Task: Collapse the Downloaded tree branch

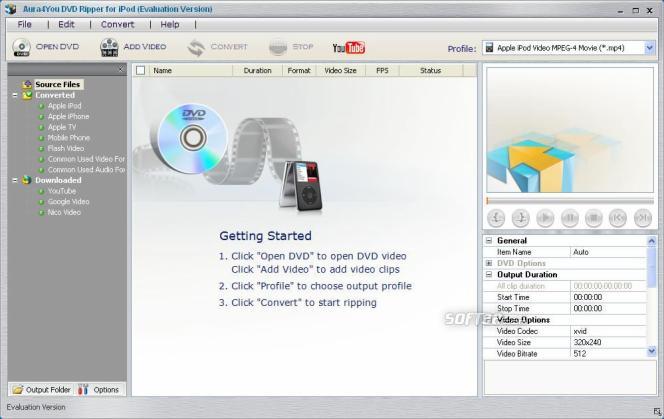Action: (15, 180)
